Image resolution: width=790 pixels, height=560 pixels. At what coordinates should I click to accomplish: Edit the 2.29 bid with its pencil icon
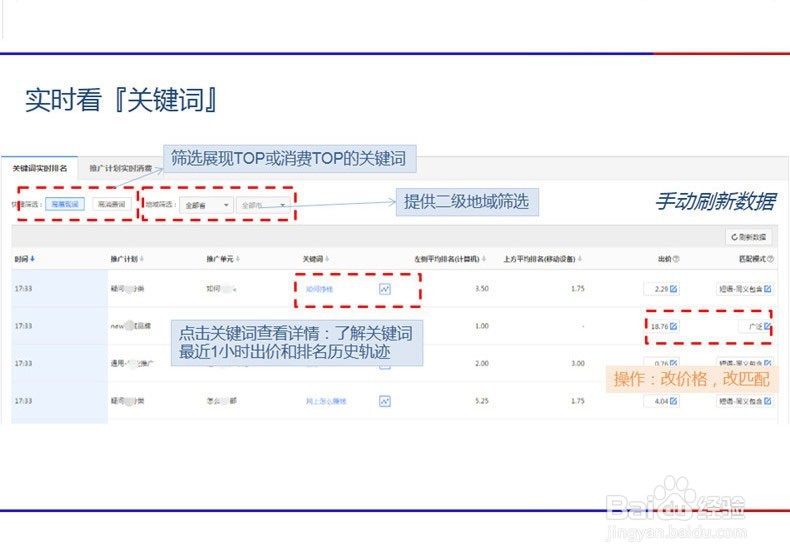[x=674, y=289]
